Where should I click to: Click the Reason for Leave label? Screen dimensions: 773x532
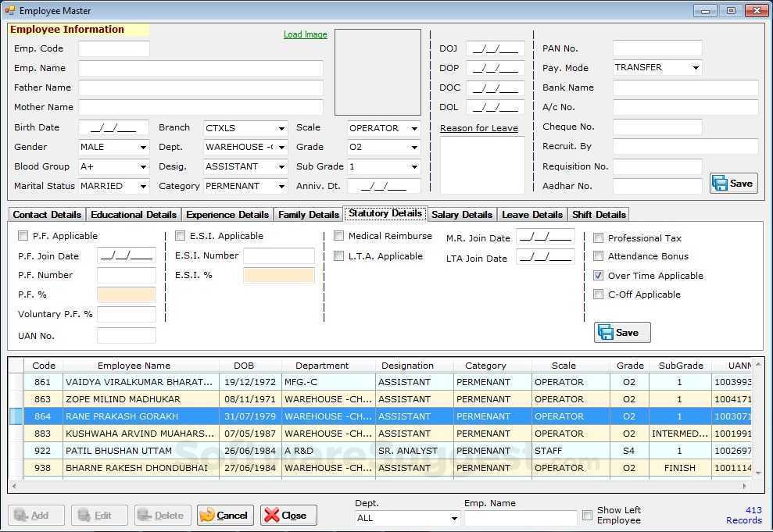(479, 127)
